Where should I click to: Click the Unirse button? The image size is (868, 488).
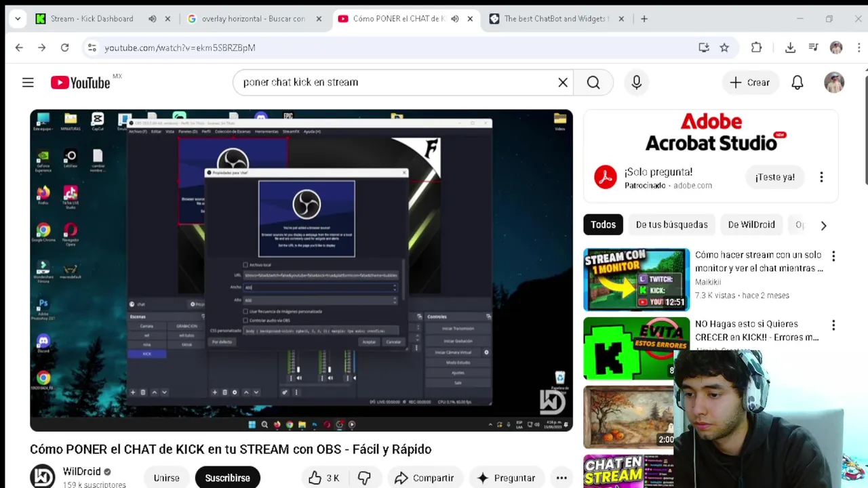166,478
